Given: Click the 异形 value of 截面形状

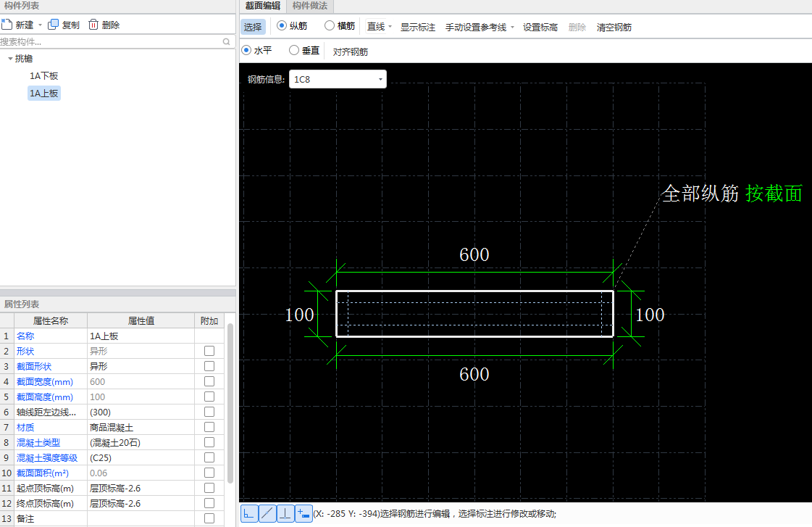Looking at the screenshot, I should pyautogui.click(x=141, y=366).
